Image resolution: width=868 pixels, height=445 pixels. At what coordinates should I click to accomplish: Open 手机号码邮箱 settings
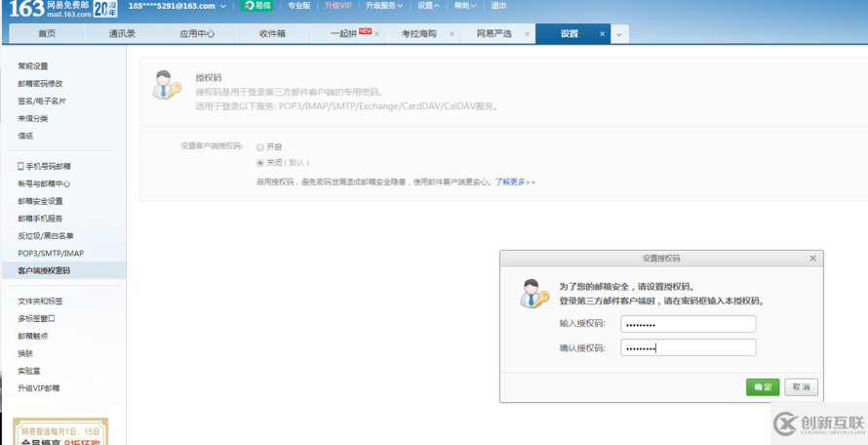click(44, 166)
